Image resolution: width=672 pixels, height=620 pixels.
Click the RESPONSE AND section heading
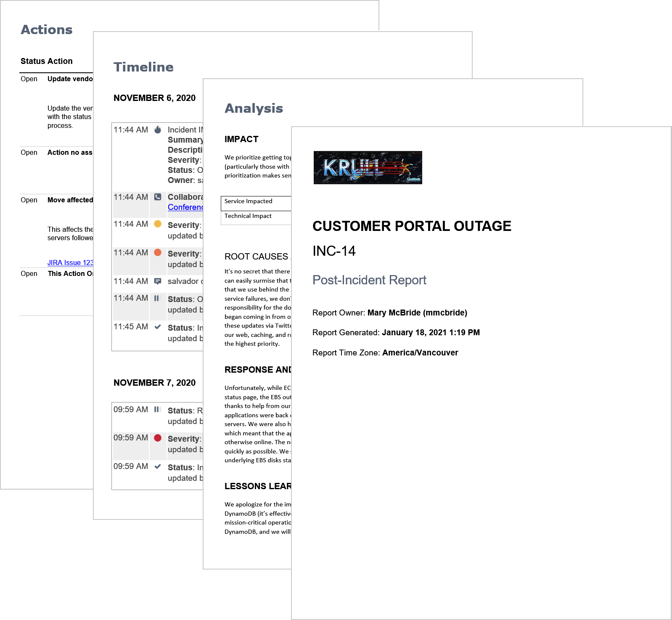pyautogui.click(x=258, y=370)
